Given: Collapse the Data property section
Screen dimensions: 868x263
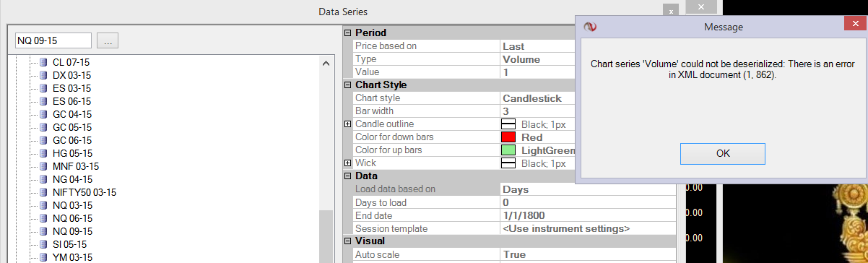Looking at the screenshot, I should [348, 176].
